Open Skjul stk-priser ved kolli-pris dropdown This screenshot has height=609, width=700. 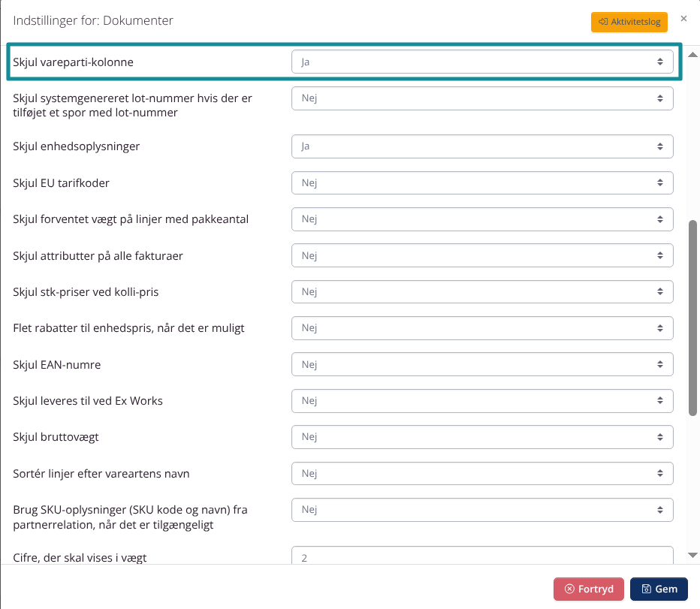tap(482, 292)
